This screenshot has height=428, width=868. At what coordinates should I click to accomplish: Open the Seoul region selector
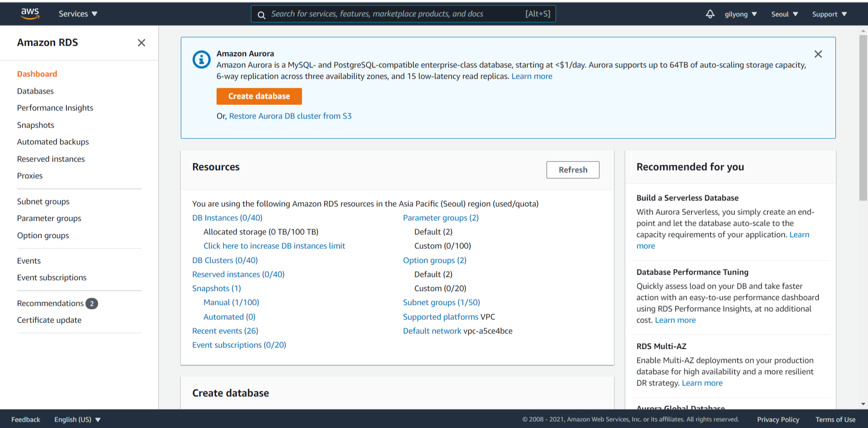[x=784, y=14]
